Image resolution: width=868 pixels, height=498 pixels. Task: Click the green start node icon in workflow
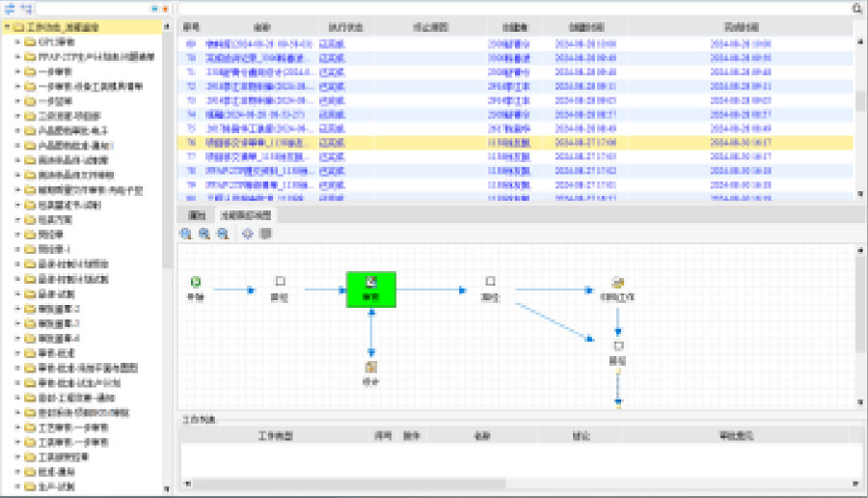(196, 282)
